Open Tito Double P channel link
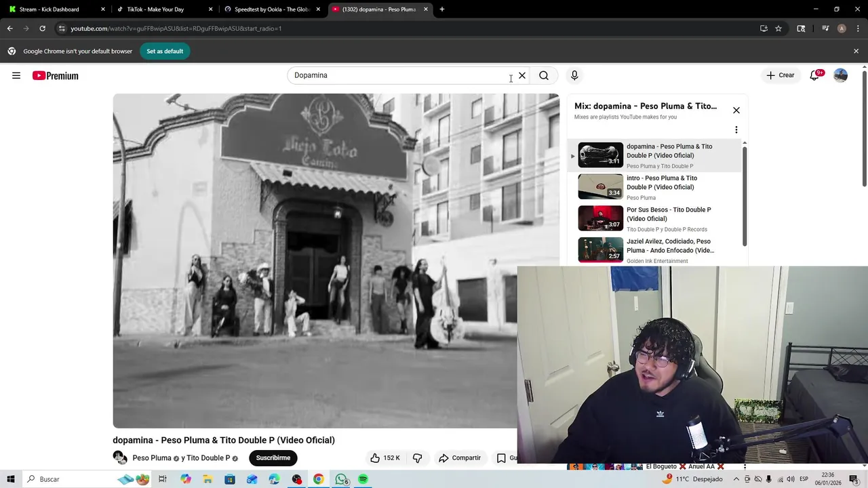Screen dimensions: 868x488 tap(208, 458)
